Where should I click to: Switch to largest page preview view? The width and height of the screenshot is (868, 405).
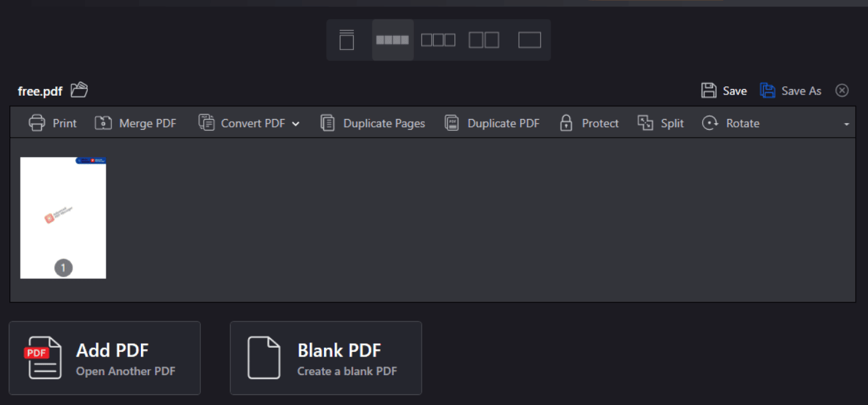tap(529, 39)
